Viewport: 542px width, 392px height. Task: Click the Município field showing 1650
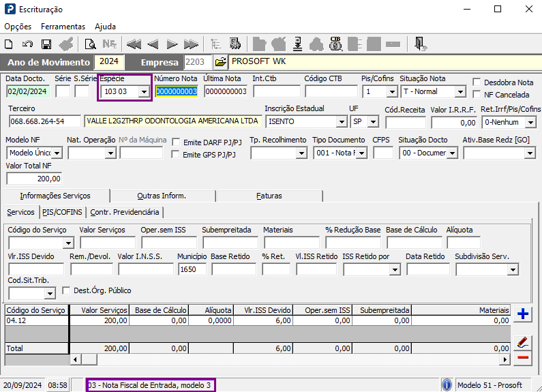192,269
